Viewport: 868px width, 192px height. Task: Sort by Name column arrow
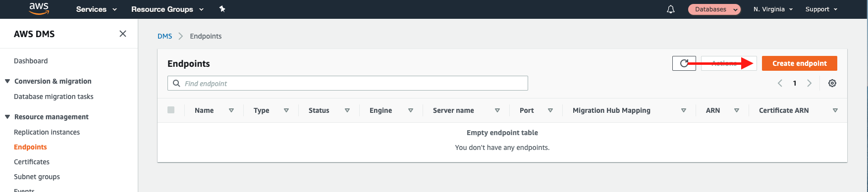[x=231, y=110]
